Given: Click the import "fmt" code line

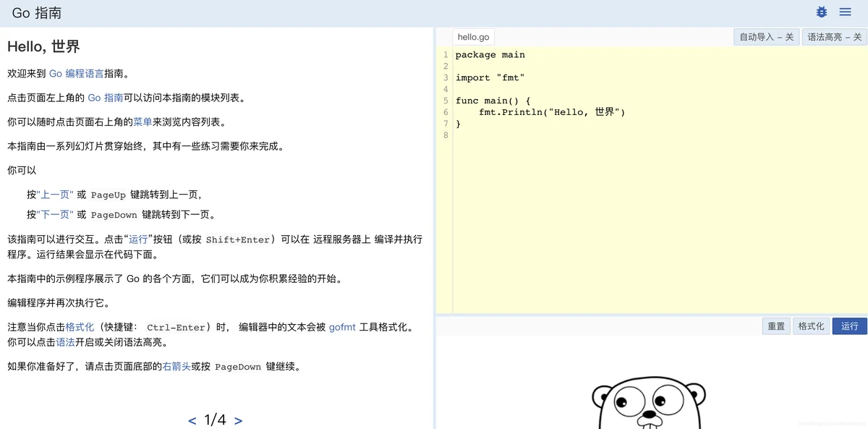Looking at the screenshot, I should [x=490, y=78].
